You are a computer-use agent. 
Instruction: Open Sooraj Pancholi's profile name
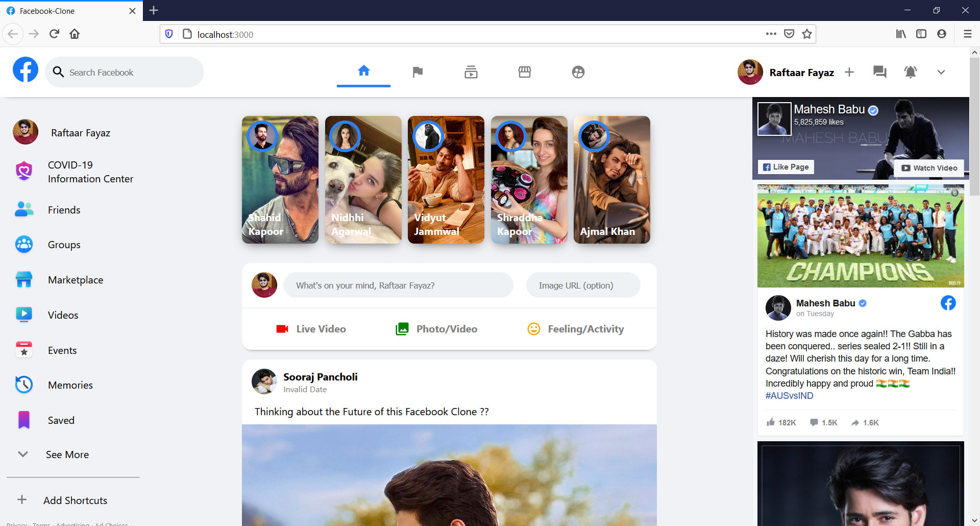pos(321,377)
